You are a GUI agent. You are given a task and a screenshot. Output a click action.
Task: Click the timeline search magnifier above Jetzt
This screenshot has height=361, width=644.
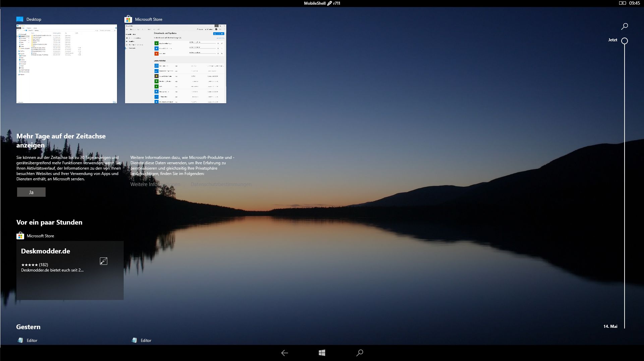[x=625, y=26]
